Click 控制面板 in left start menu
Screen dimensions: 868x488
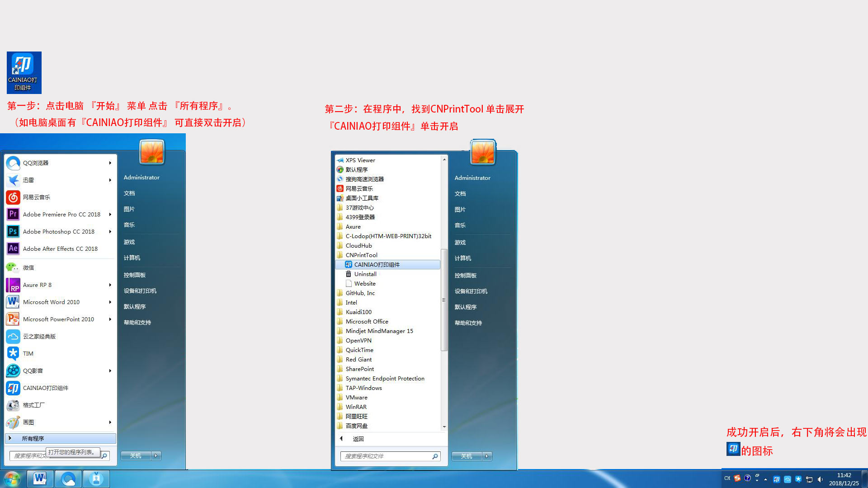tap(135, 275)
